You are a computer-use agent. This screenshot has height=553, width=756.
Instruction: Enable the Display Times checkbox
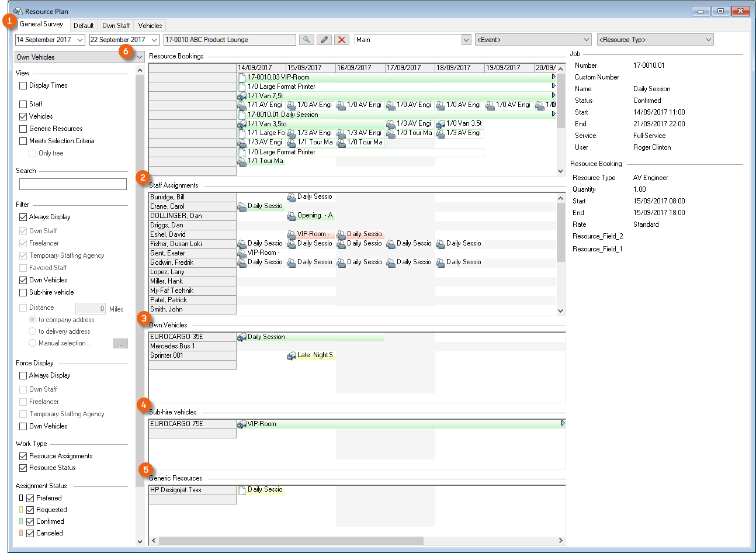click(23, 85)
